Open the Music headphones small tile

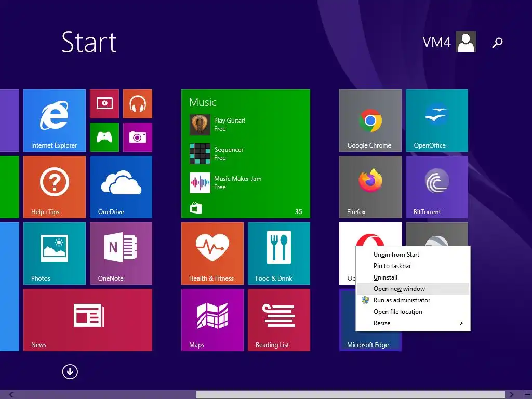(x=137, y=104)
